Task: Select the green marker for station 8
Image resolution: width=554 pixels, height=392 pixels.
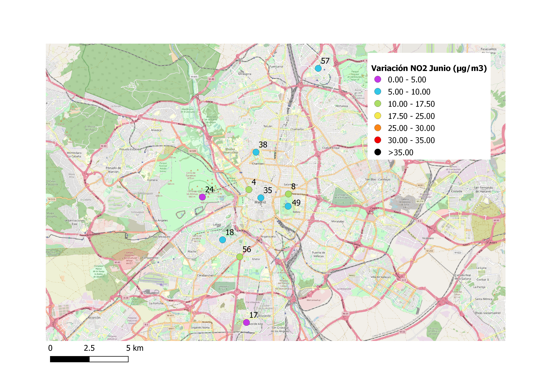Action: [288, 194]
